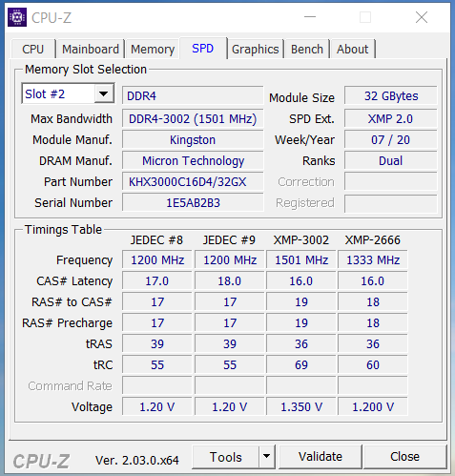Select the Dual ranks value
This screenshot has height=476, width=455.
pyautogui.click(x=391, y=160)
